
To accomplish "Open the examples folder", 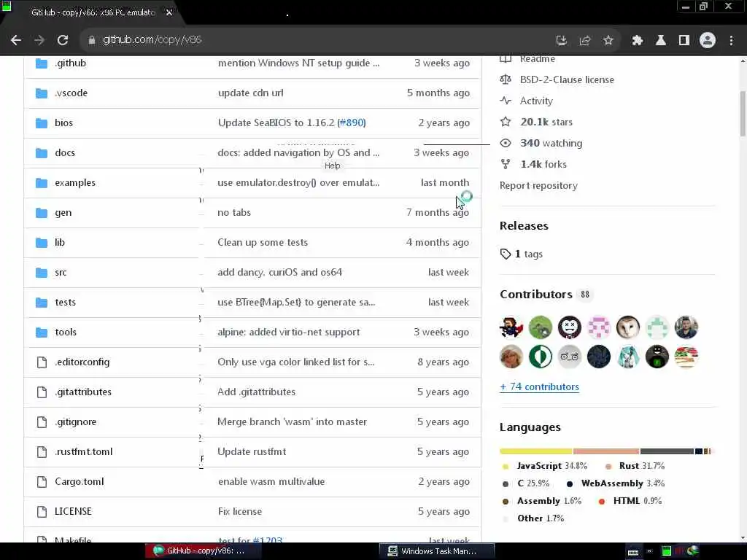I will [75, 183].
